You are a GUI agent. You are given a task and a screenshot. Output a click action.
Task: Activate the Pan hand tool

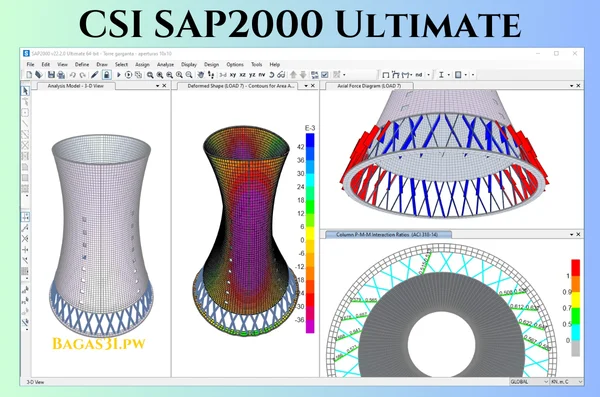(201, 75)
